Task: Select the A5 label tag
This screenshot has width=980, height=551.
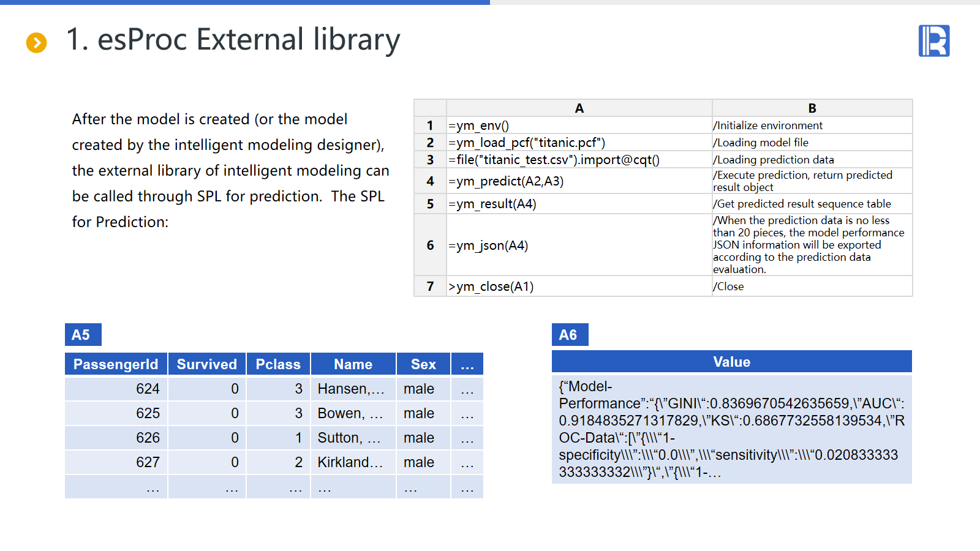Action: pyautogui.click(x=83, y=335)
